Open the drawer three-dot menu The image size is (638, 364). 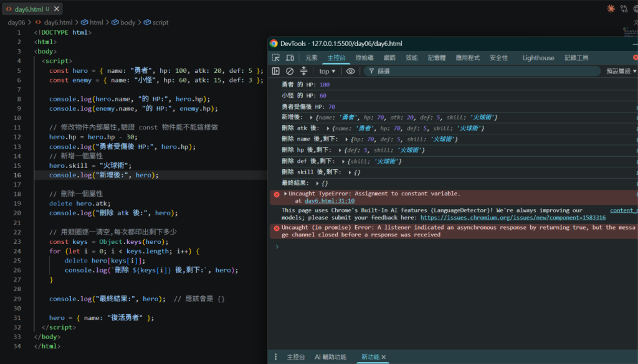pyautogui.click(x=276, y=357)
